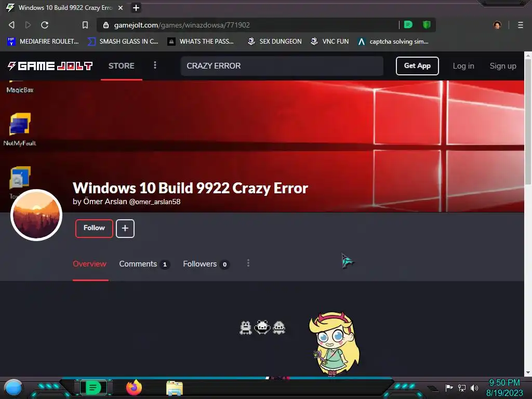Click the red Follow button
The height and width of the screenshot is (399, 532).
click(94, 229)
